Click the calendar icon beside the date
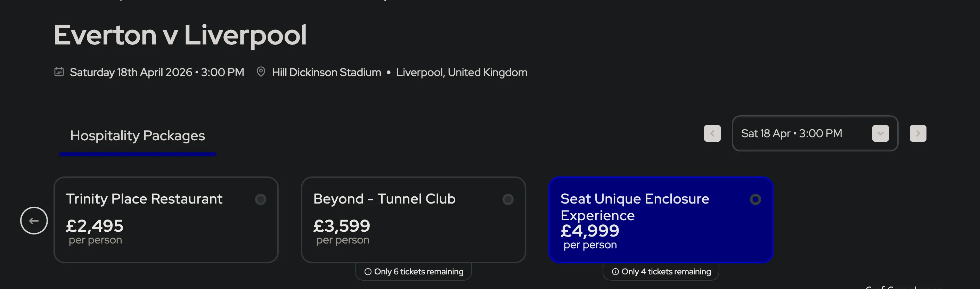 click(59, 72)
